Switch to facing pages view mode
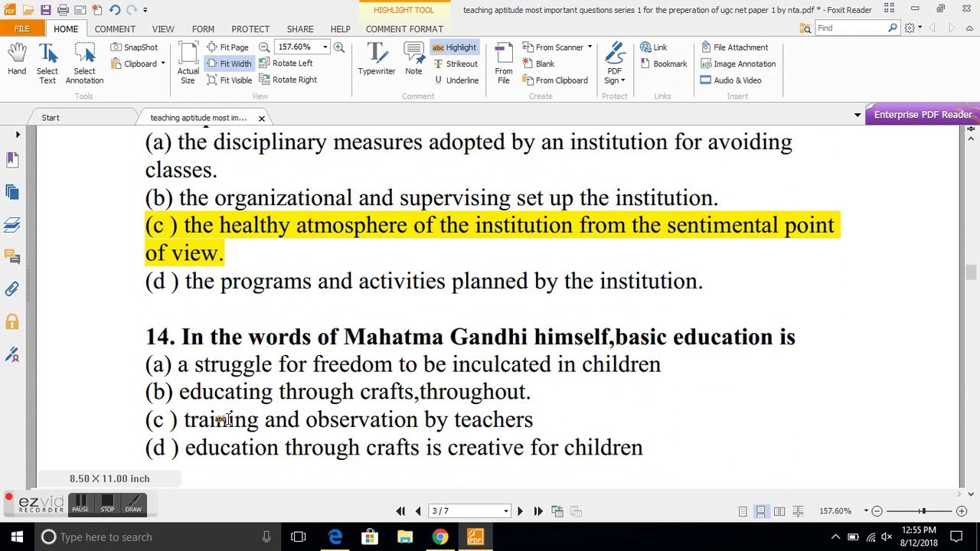Viewport: 980px width, 551px height. click(779, 511)
